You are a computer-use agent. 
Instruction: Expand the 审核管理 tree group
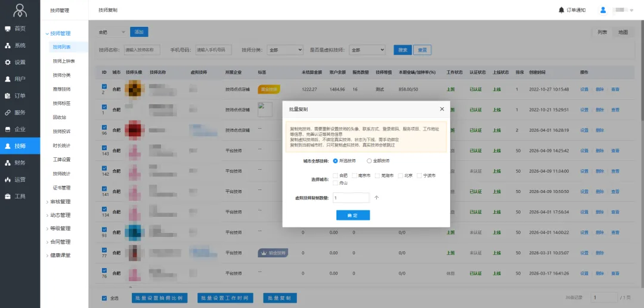tap(60, 201)
